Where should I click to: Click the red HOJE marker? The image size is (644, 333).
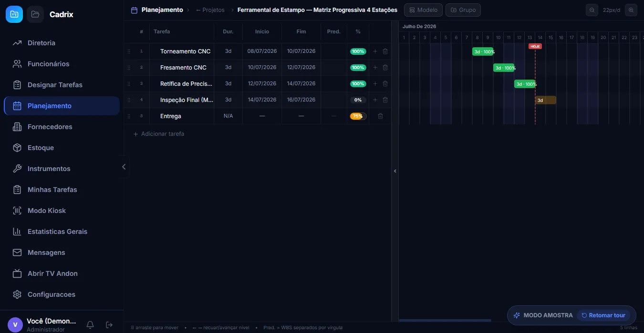pyautogui.click(x=535, y=46)
